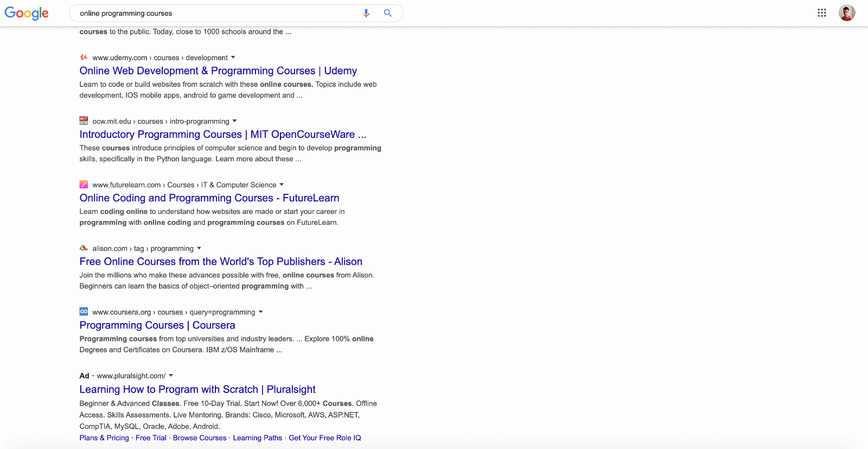Open Learning How to Program Pluralsight ad
This screenshot has height=449, width=868.
pyautogui.click(x=197, y=389)
